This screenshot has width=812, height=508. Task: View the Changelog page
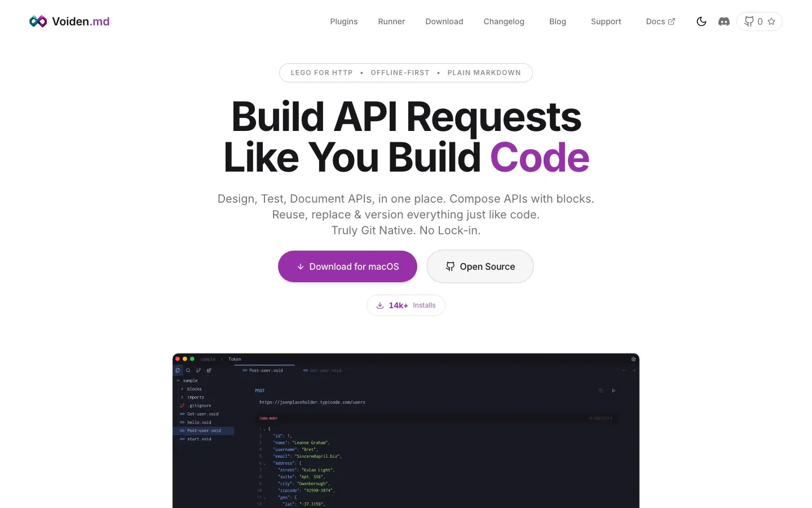(504, 21)
